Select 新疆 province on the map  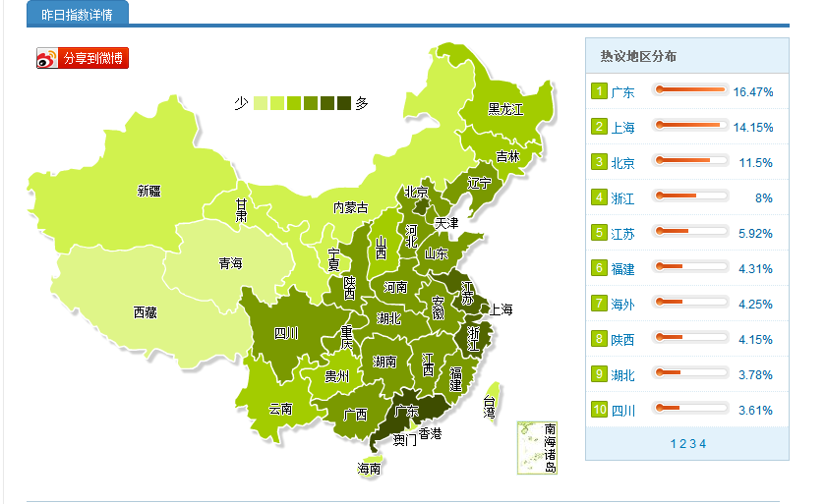coord(147,190)
